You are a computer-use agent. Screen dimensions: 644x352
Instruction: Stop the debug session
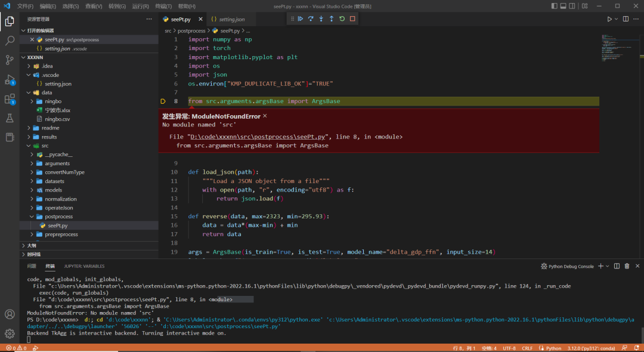point(352,19)
